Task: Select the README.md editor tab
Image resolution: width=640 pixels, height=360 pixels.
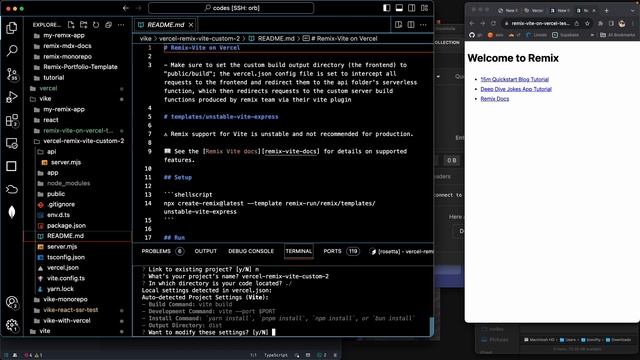Action: pyautogui.click(x=166, y=25)
